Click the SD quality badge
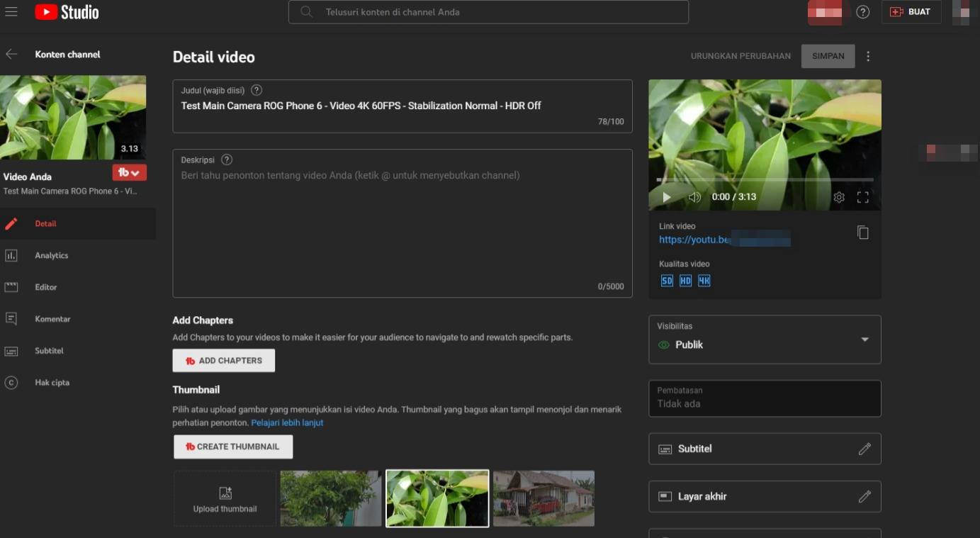Screen dimensions: 980x538 [667, 281]
